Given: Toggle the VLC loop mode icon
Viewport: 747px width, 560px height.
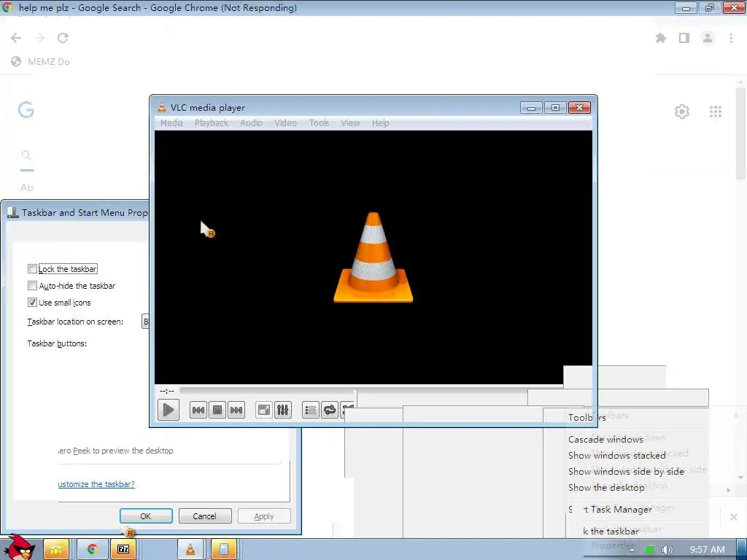Looking at the screenshot, I should (x=330, y=410).
